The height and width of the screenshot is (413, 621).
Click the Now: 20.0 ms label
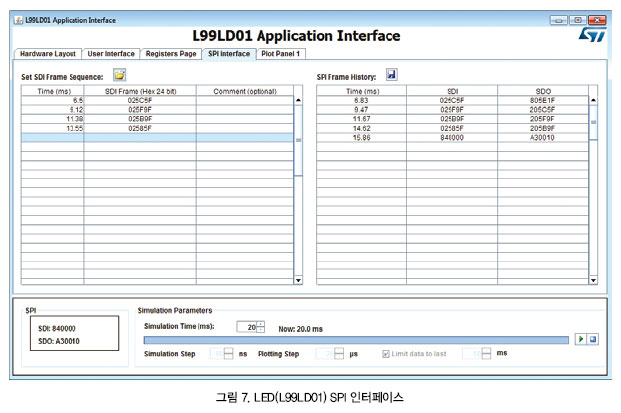click(x=301, y=329)
